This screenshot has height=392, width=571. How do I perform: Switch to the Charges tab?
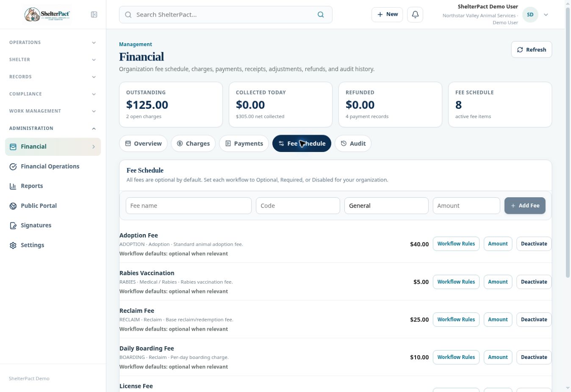pos(193,144)
